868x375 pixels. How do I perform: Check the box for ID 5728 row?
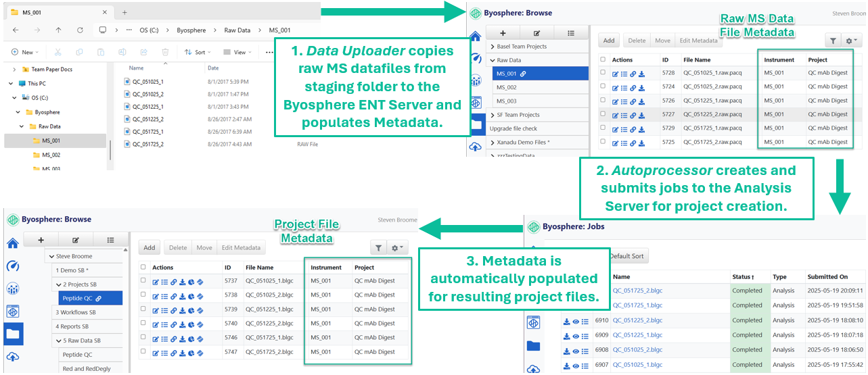coord(603,72)
